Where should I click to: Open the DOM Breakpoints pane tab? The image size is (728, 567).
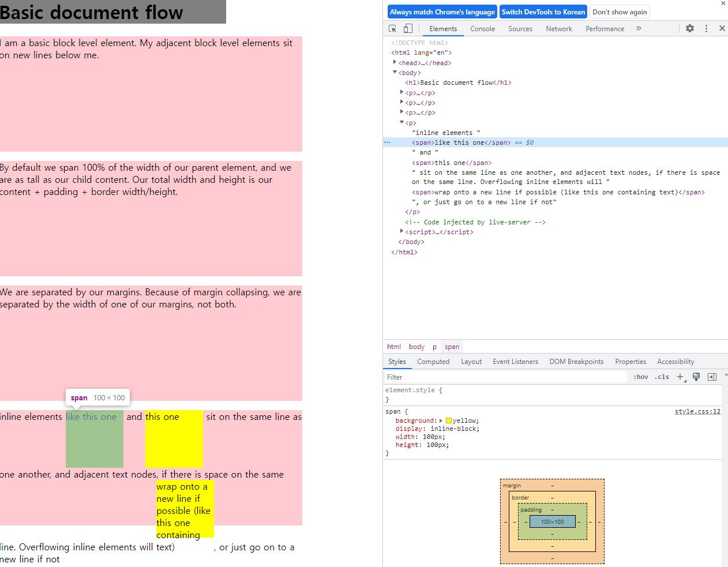point(576,362)
